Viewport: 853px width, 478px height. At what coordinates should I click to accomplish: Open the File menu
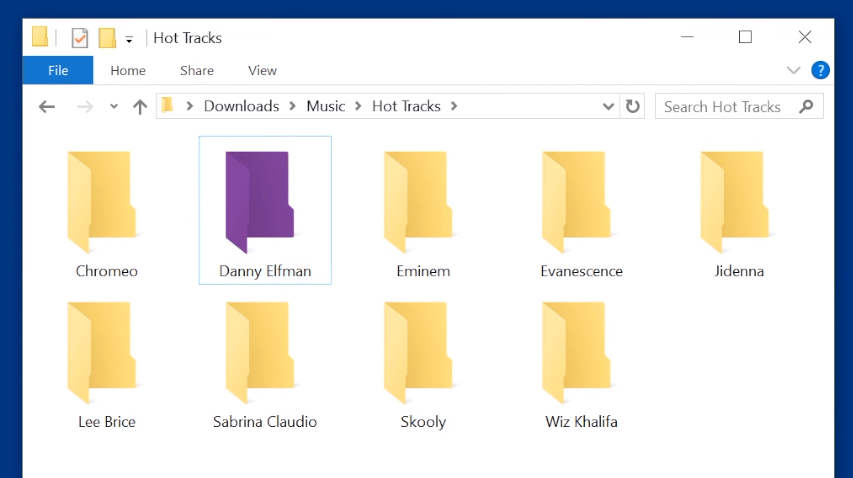[58, 70]
